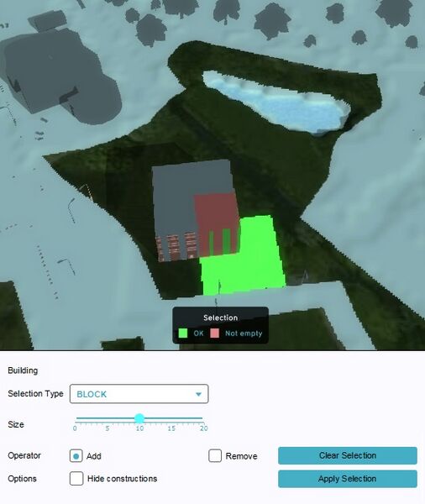Click the 'Options' label

click(x=22, y=479)
